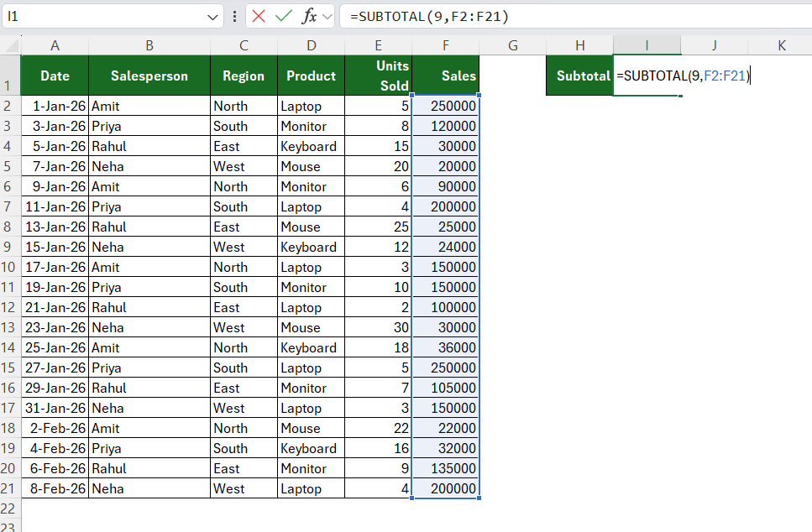Select column J header
The height and width of the screenshot is (532, 812).
pos(714,45)
